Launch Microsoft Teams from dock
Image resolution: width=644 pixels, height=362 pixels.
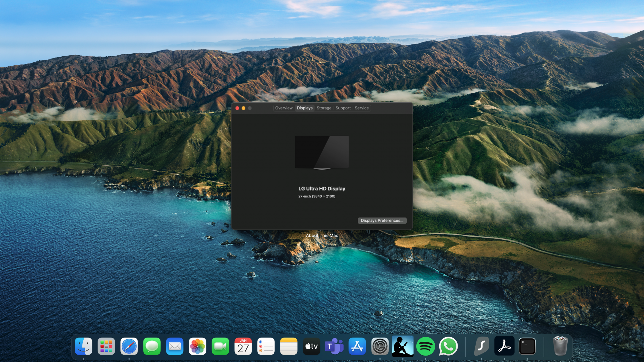(x=334, y=346)
